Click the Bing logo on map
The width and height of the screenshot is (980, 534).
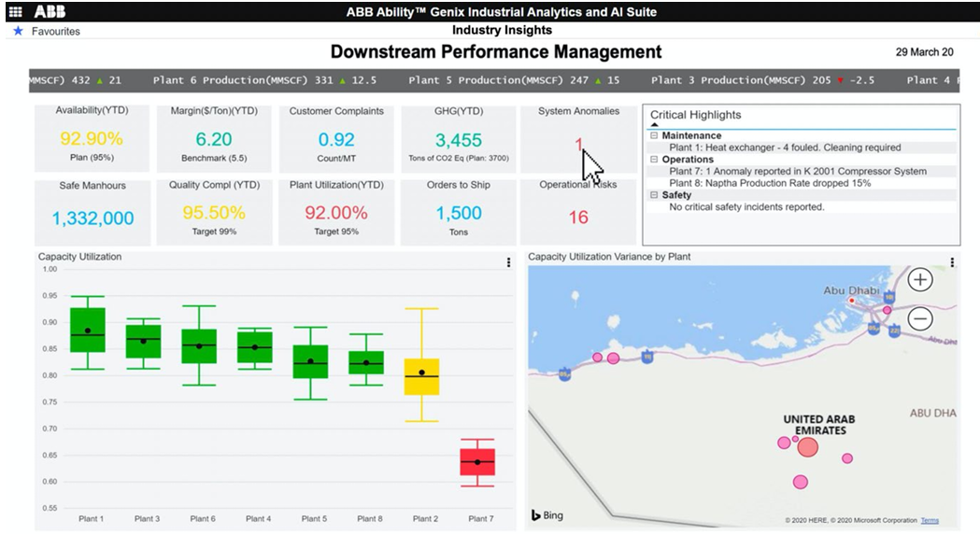pyautogui.click(x=547, y=515)
